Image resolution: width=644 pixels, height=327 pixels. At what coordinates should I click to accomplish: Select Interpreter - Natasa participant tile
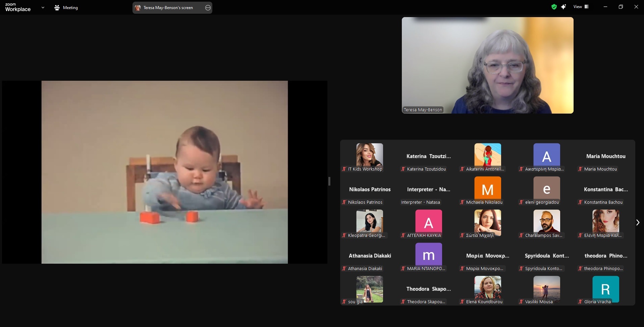(x=429, y=190)
